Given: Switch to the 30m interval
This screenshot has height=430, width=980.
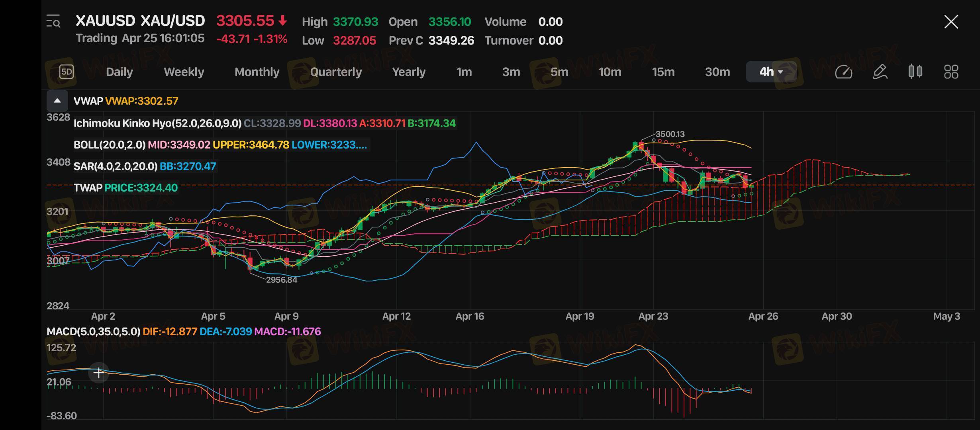Looking at the screenshot, I should click(717, 72).
